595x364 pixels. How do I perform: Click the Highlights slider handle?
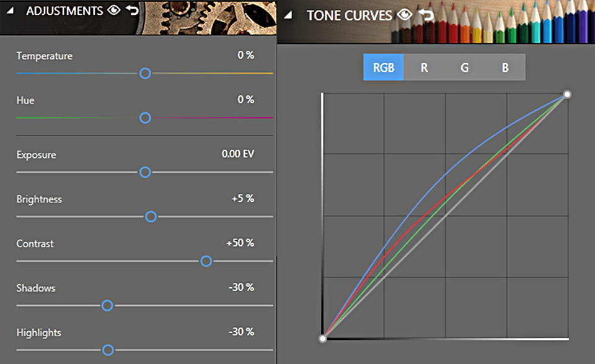108,350
